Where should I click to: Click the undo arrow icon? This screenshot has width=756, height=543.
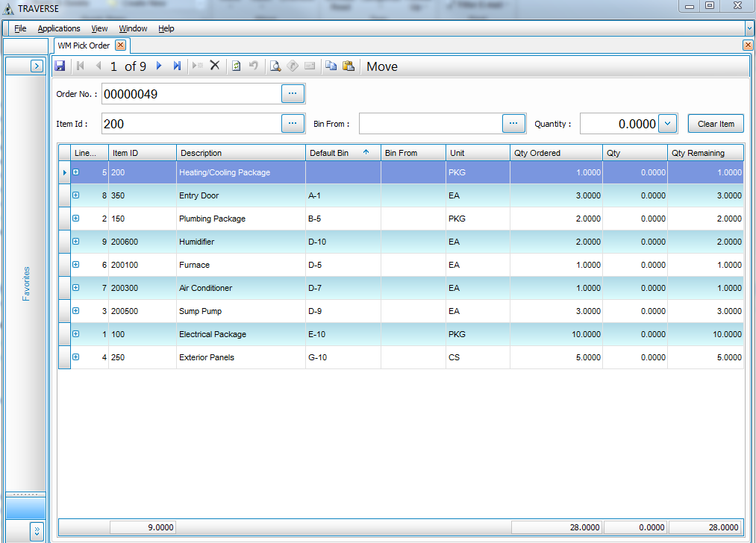coord(254,66)
